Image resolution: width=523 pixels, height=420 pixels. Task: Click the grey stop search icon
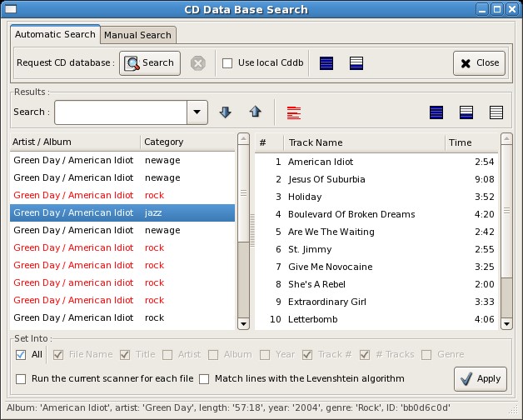pyautogui.click(x=197, y=63)
